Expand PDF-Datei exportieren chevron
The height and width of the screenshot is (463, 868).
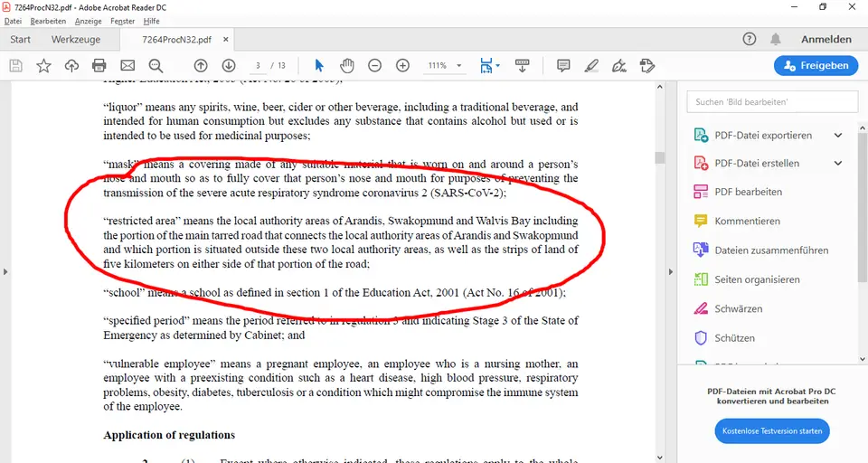pos(838,135)
